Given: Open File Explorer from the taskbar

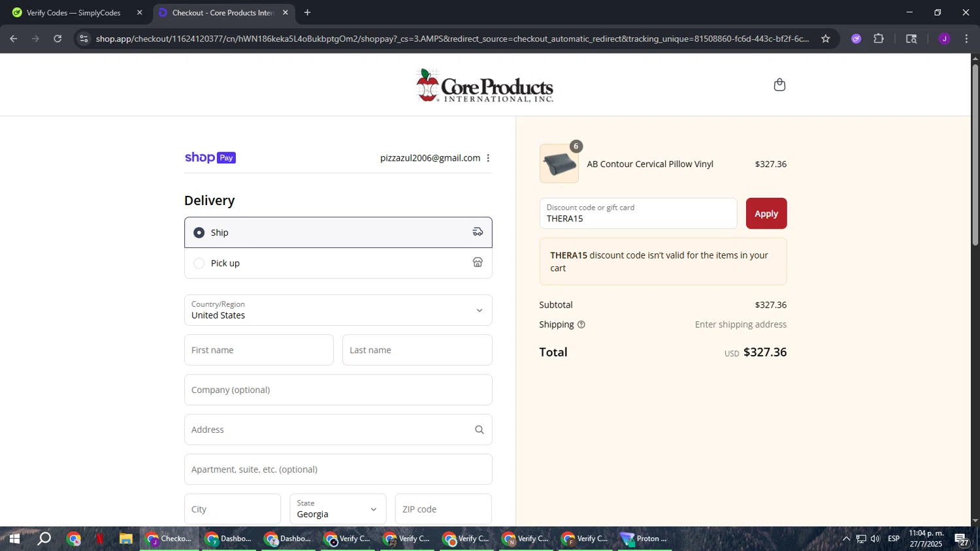Looking at the screenshot, I should [125, 539].
